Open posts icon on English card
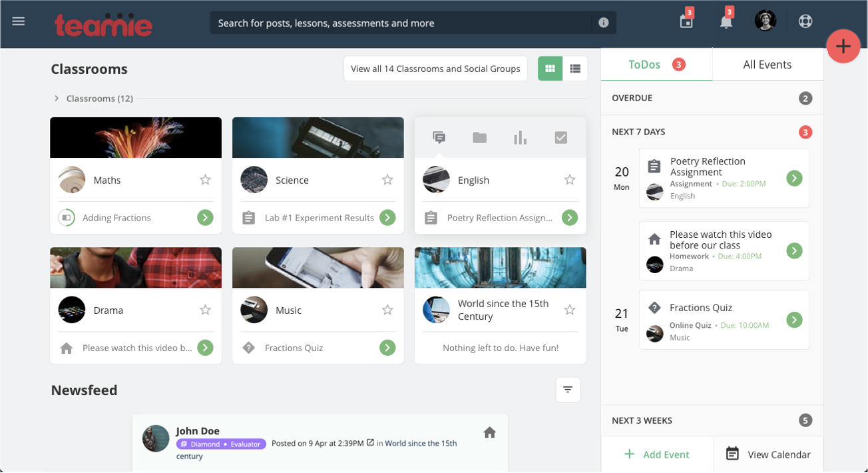The height and width of the screenshot is (473, 868). point(439,138)
